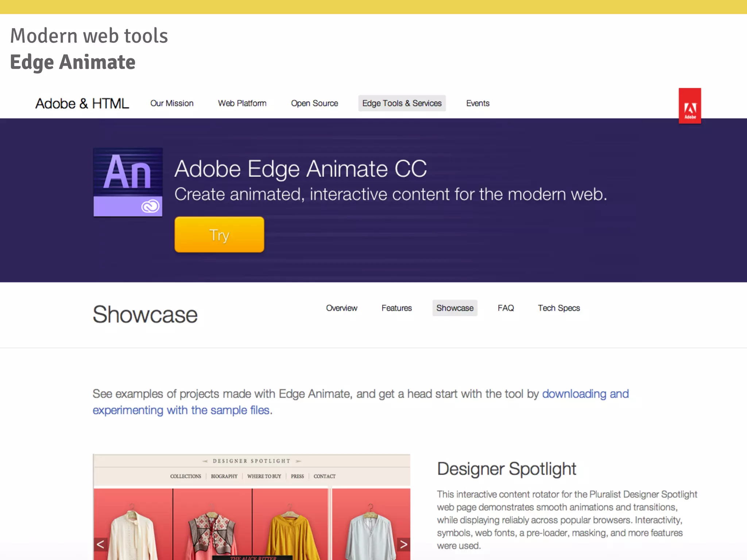The image size is (747, 560).
Task: Switch to the Overview tab
Action: coord(342,308)
